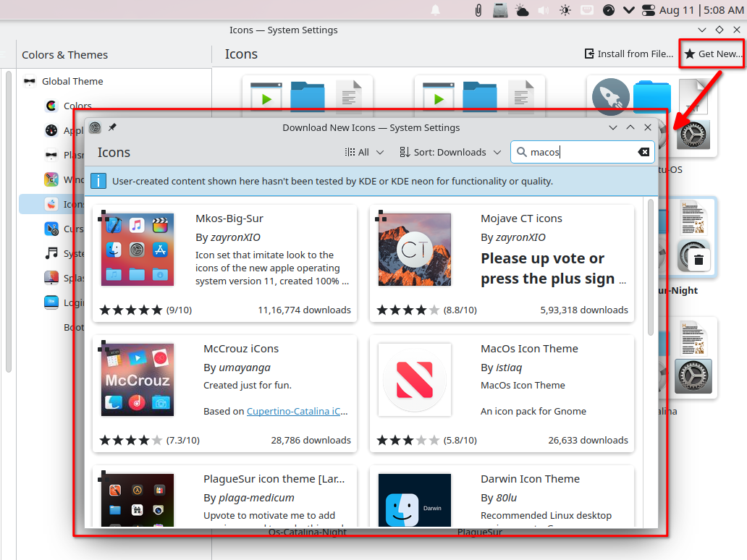The height and width of the screenshot is (560, 747).
Task: Click the settings app icon in dialog titlebar
Action: (x=96, y=127)
